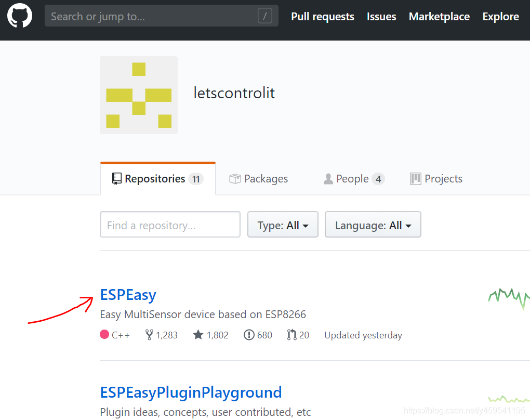Screen dimensions: 530x420
Task: Open Explore from the top navigation
Action: (x=500, y=17)
